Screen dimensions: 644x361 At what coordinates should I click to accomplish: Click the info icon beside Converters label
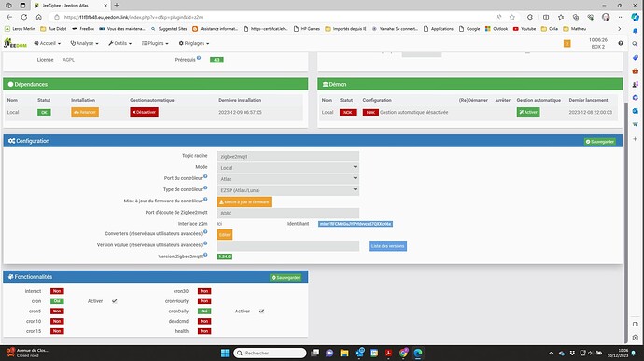[205, 232]
